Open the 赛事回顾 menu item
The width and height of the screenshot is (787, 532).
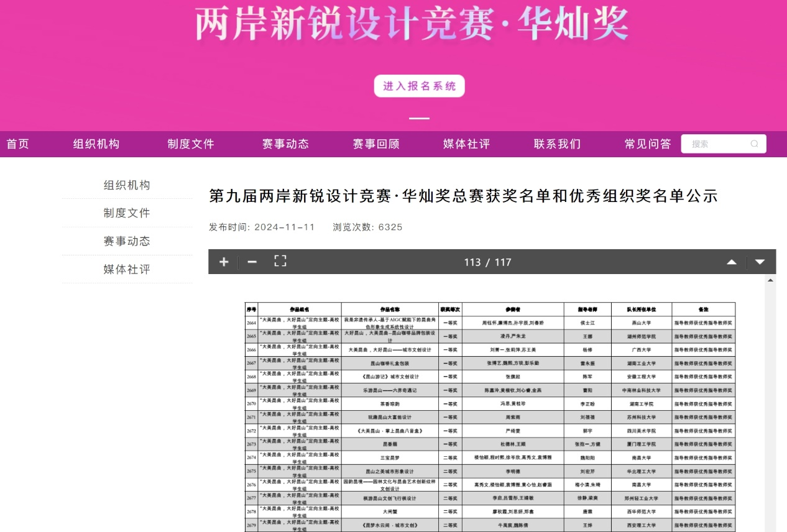click(x=376, y=144)
